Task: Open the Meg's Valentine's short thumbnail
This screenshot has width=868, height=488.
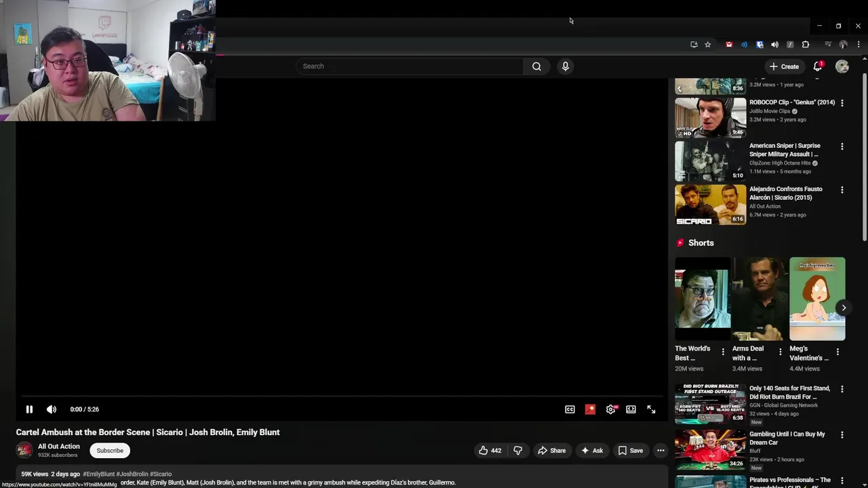Action: pos(817,299)
